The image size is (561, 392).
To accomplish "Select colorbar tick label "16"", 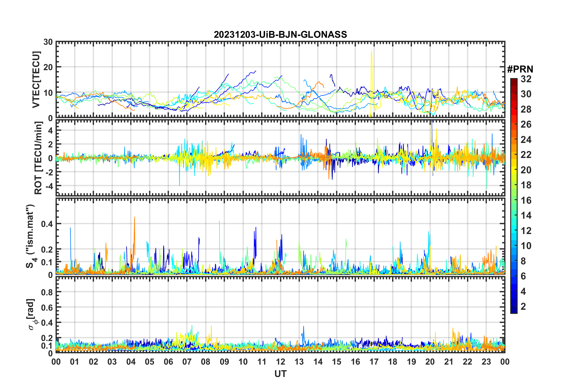I will click(526, 200).
